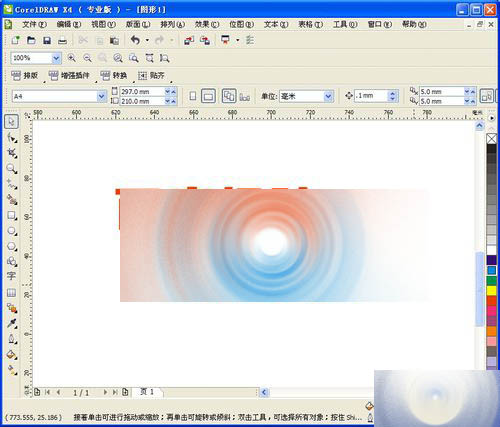This screenshot has width=500, height=427.
Task: Open the 编辑 menu
Action: 69,24
